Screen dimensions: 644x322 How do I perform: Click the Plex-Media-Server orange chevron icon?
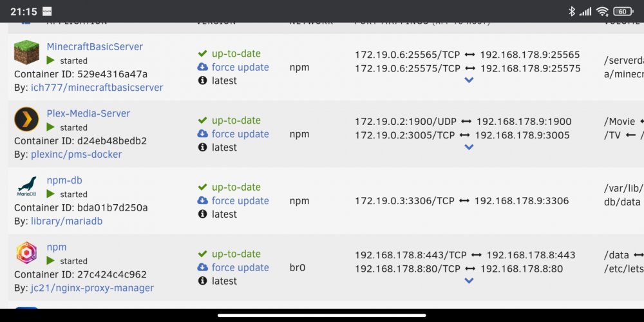26,119
